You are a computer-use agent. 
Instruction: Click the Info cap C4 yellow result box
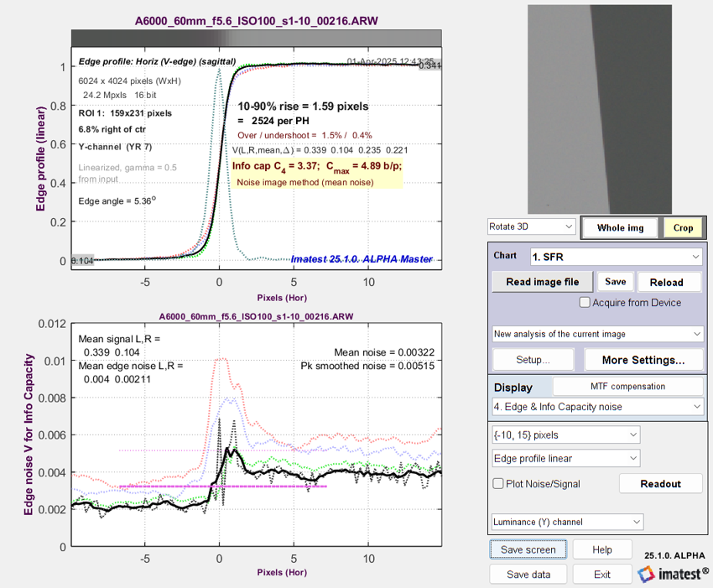tap(317, 174)
